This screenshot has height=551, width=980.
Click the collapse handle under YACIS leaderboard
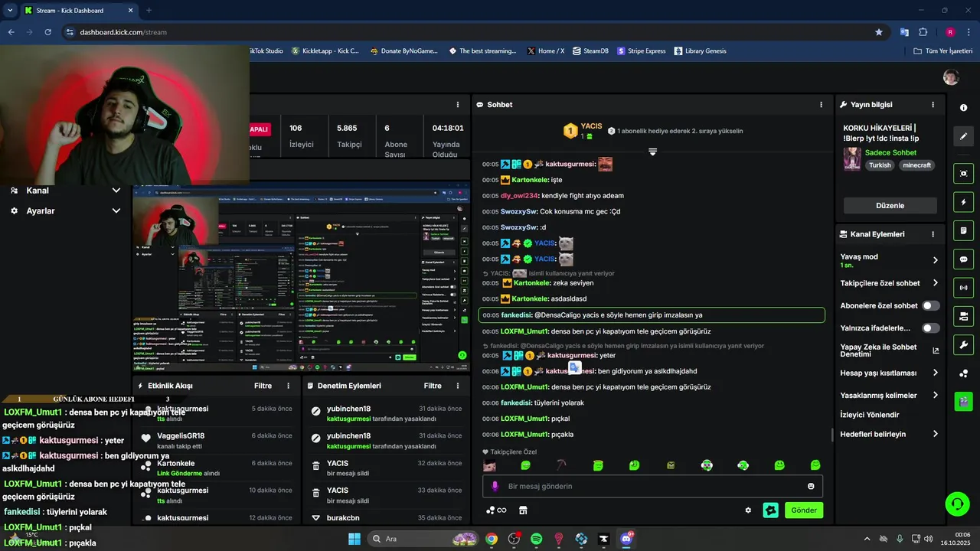pyautogui.click(x=652, y=152)
